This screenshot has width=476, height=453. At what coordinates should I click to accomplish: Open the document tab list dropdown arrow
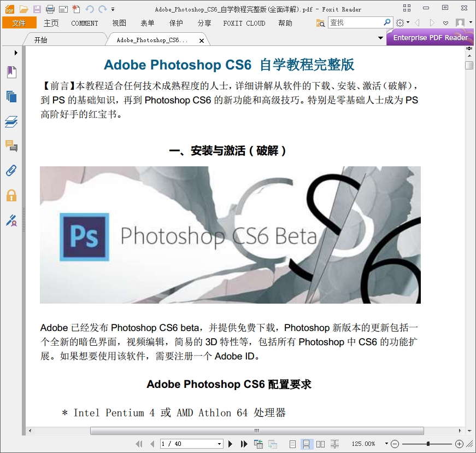click(x=380, y=38)
